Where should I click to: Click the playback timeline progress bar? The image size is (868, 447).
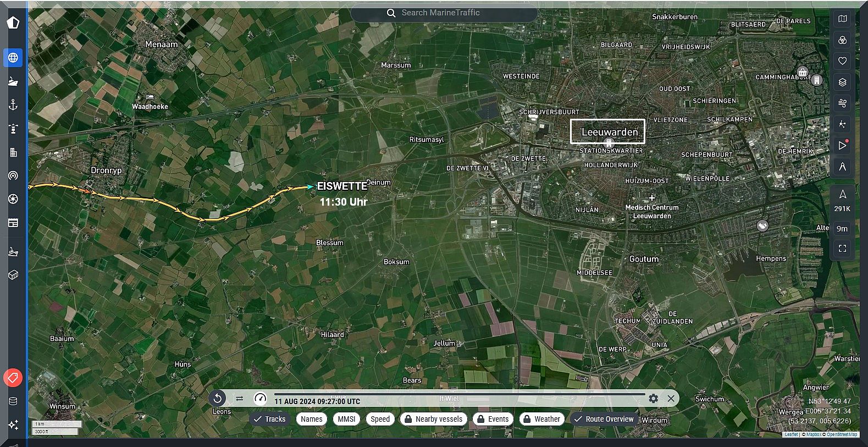[x=459, y=394]
